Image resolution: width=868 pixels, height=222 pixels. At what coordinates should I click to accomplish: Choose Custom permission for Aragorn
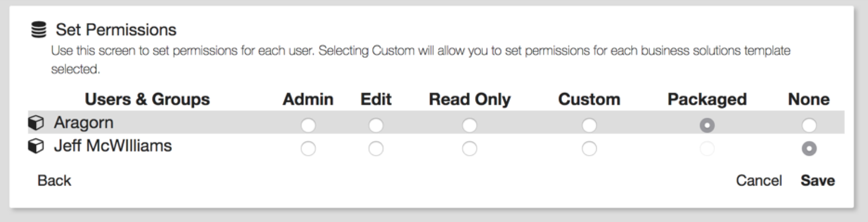(x=589, y=125)
